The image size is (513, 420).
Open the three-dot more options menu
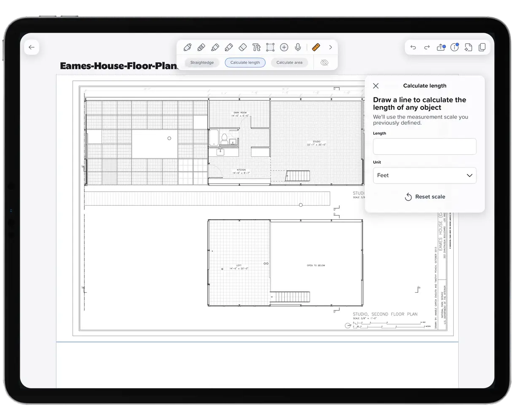(454, 47)
